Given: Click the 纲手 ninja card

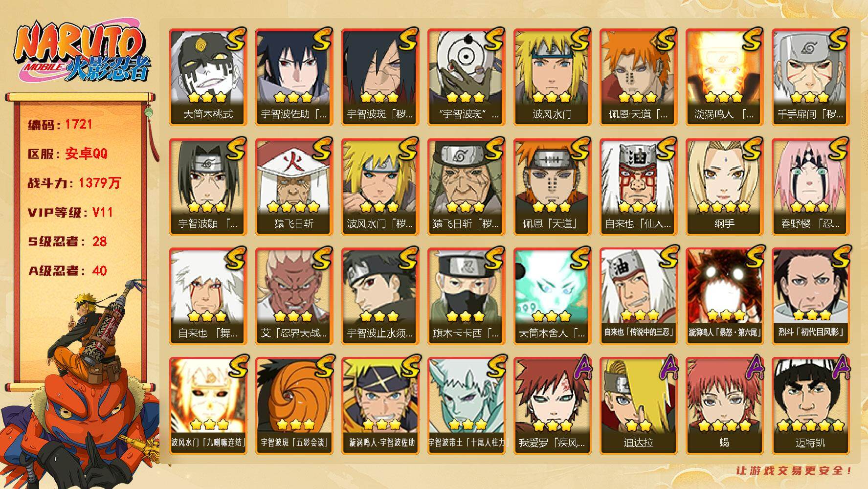Looking at the screenshot, I should [724, 186].
